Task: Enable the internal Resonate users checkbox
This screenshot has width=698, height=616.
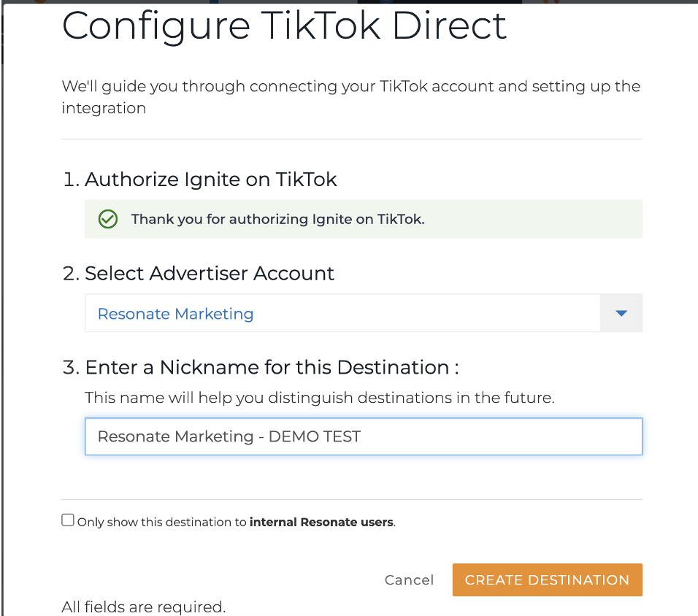Action: pyautogui.click(x=68, y=520)
